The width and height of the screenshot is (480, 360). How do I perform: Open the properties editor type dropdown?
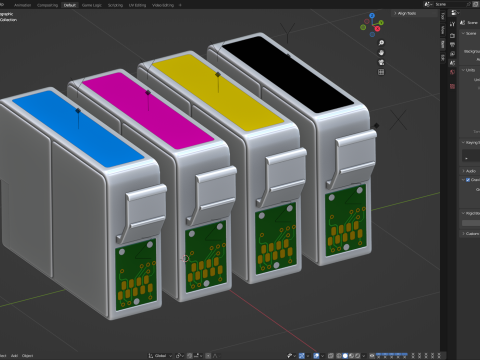(455, 13)
